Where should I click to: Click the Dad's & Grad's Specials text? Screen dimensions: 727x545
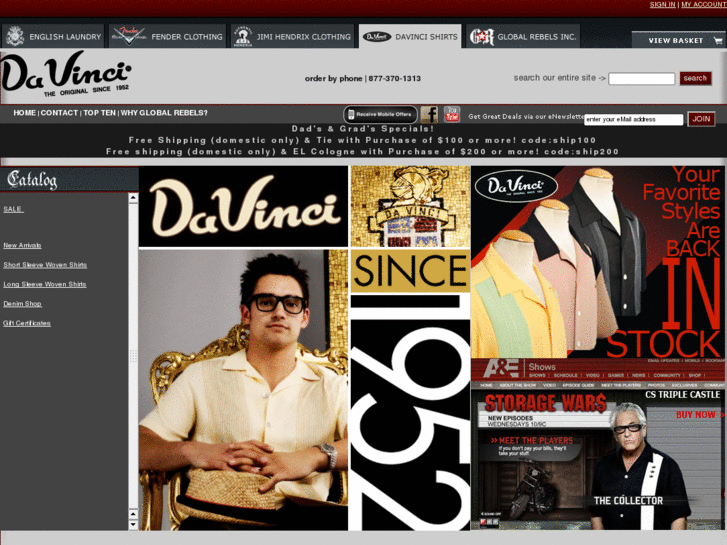(x=363, y=128)
